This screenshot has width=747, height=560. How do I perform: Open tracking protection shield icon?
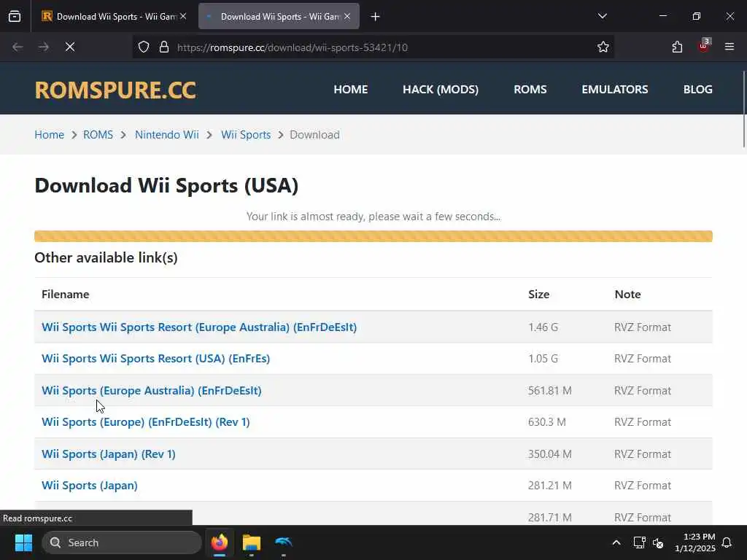144,47
